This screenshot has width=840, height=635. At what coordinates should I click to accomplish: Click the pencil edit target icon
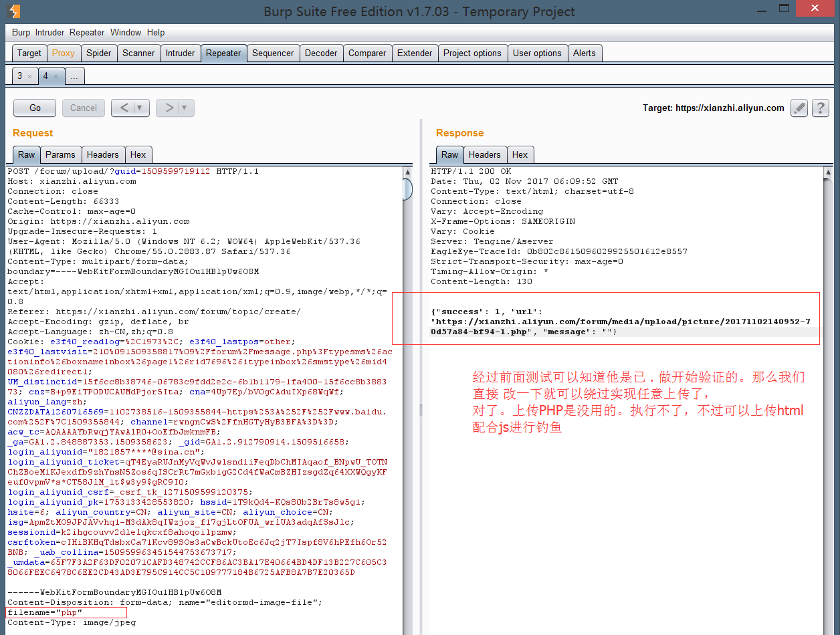(x=799, y=108)
